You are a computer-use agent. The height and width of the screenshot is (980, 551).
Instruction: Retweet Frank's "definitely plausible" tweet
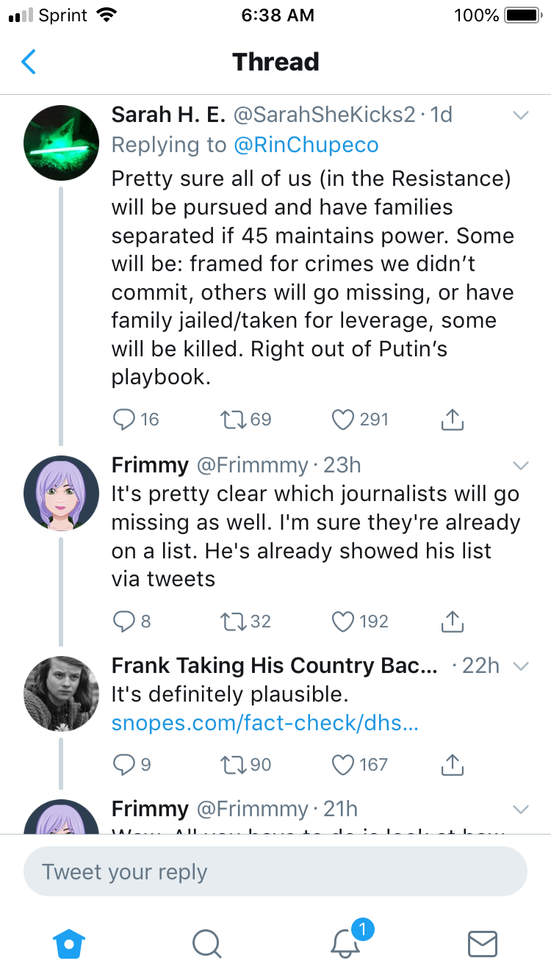(234, 765)
